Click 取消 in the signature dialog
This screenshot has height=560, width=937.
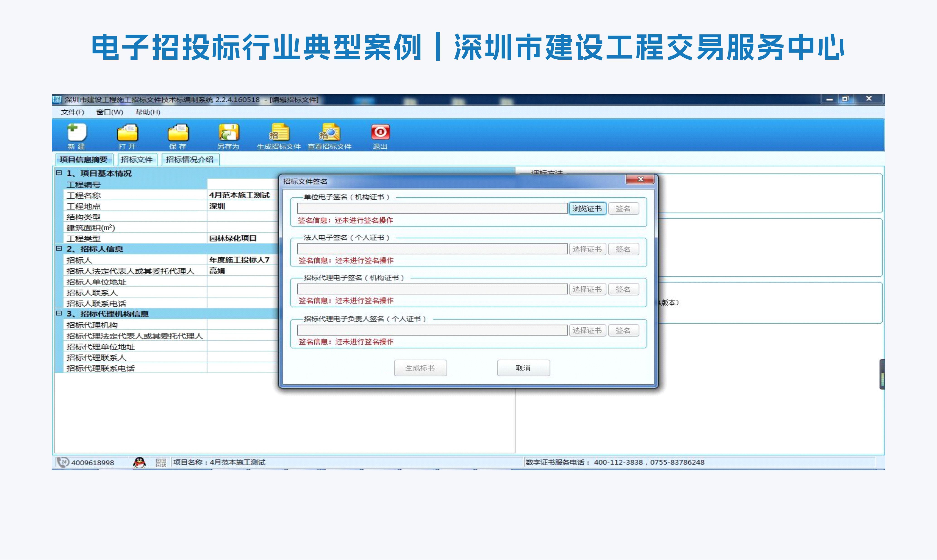click(523, 368)
